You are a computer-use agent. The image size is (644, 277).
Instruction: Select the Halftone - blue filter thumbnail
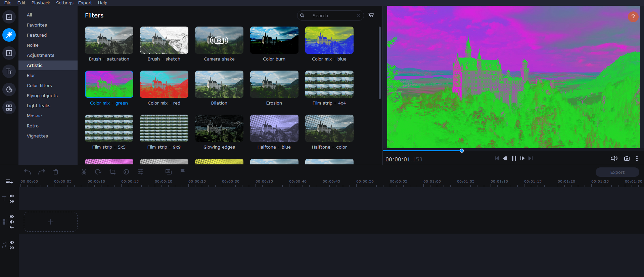(x=274, y=128)
